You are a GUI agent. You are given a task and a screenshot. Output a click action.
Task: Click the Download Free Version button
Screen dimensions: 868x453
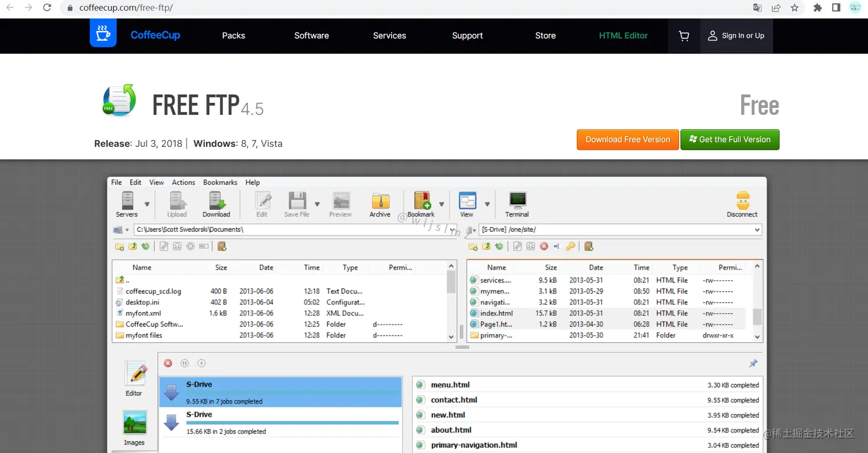(x=628, y=140)
